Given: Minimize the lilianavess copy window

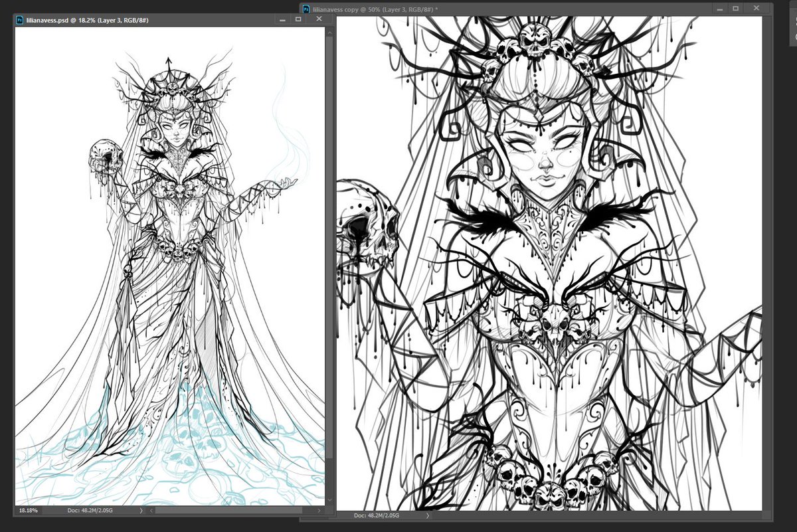Looking at the screenshot, I should [719, 7].
